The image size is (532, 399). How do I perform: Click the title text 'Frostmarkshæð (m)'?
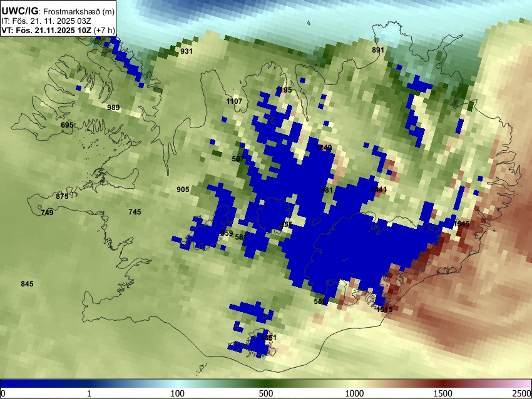(x=79, y=11)
